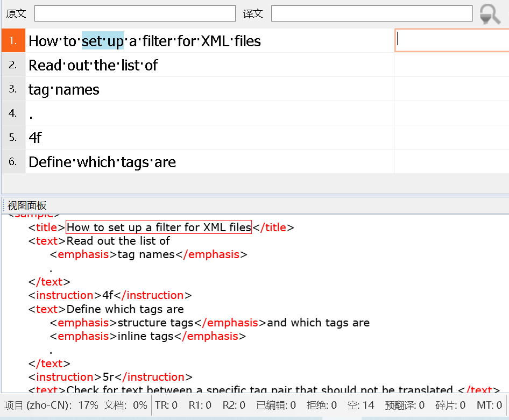Click the target cell of segment 2
This screenshot has height=420, width=509.
tap(452, 65)
